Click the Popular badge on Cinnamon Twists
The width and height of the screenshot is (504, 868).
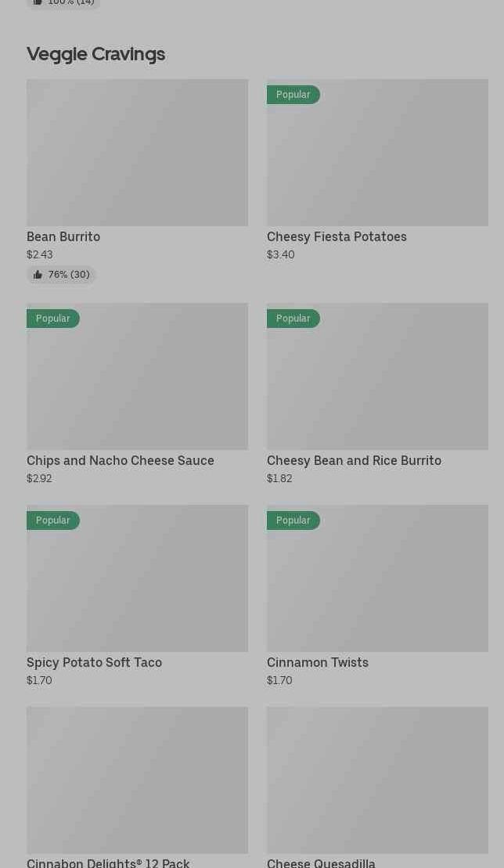[293, 520]
